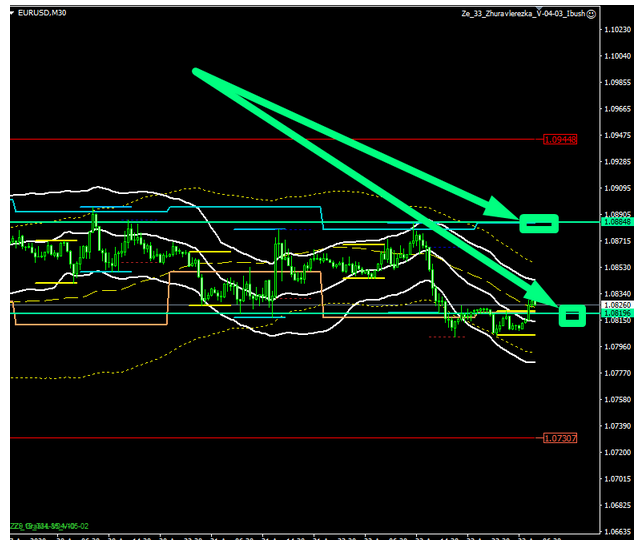The image size is (644, 552).
Task: Click the cyan 1.08848 price tag
Action: pos(622,223)
